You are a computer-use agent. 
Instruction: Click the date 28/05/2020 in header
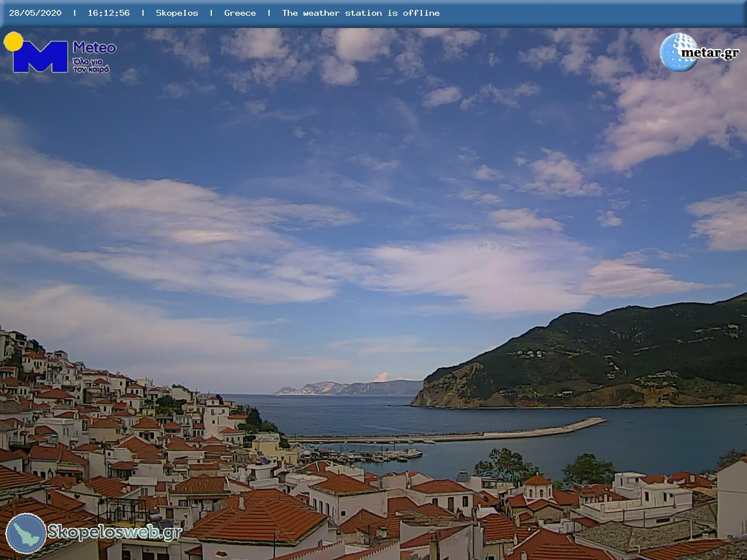click(35, 13)
